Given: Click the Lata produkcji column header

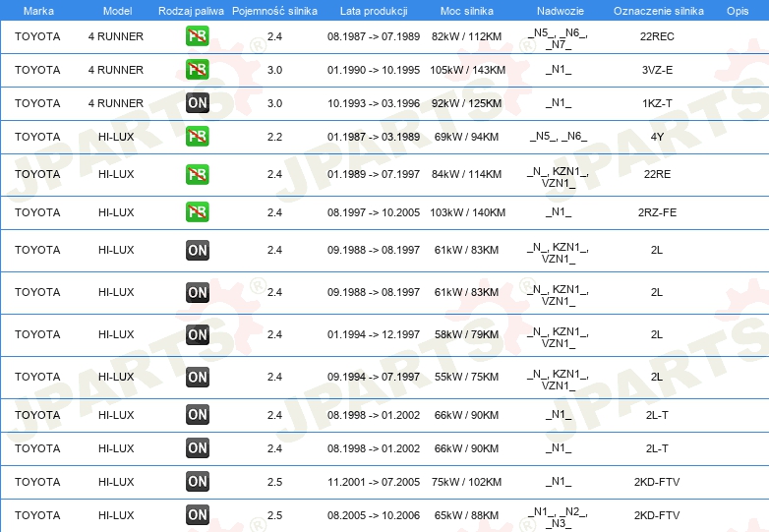Looking at the screenshot, I should click(374, 11).
